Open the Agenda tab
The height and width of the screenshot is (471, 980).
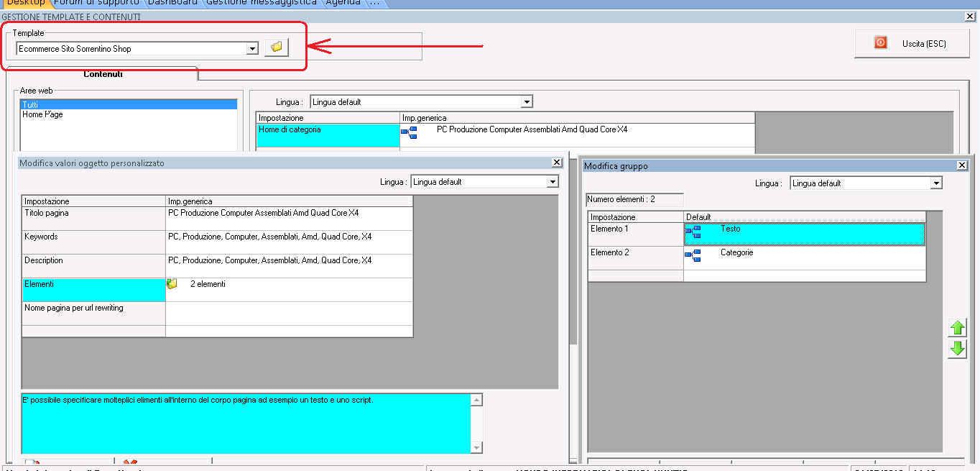(343, 3)
